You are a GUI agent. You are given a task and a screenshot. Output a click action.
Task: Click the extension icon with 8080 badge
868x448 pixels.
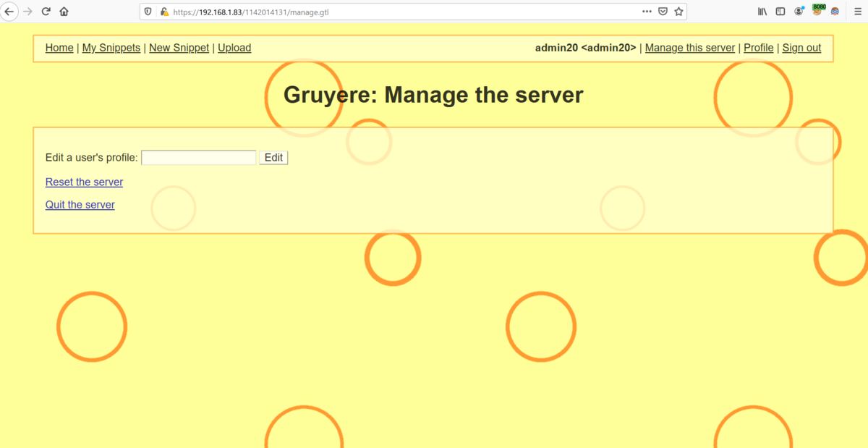pyautogui.click(x=817, y=10)
